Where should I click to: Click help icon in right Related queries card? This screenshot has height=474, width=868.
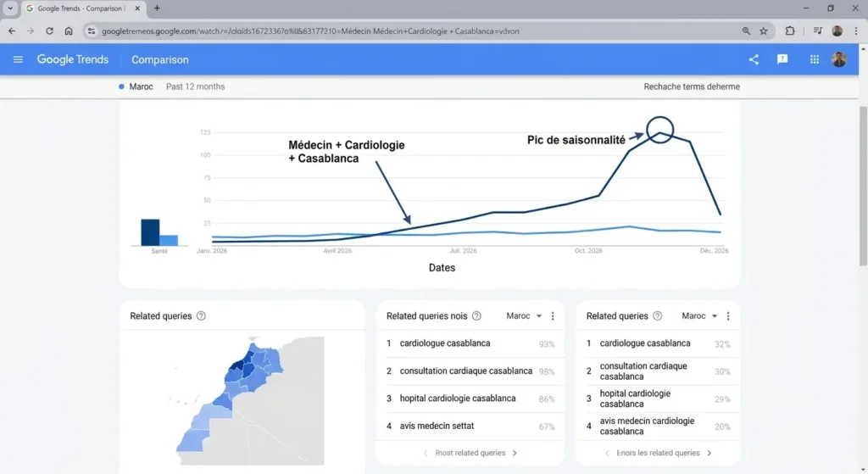tap(658, 315)
